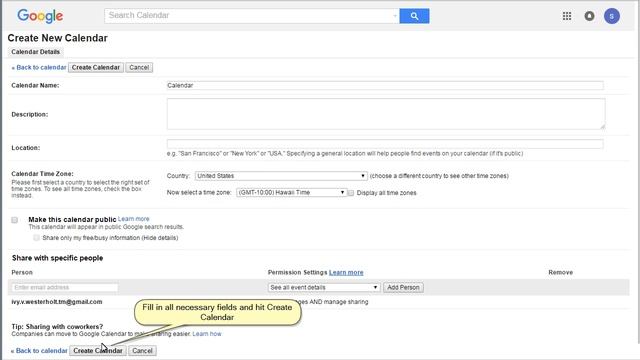640x360 pixels.
Task: Click the top Create Calendar button
Action: coord(96,67)
